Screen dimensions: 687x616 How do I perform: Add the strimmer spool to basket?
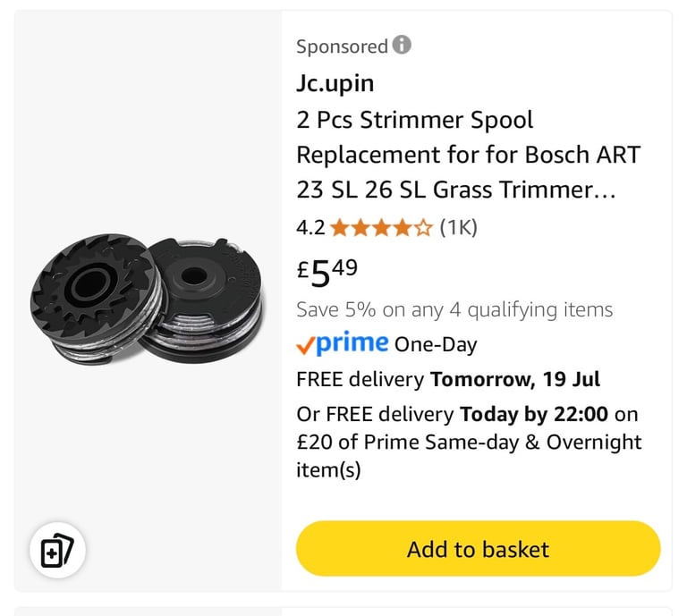click(x=478, y=549)
